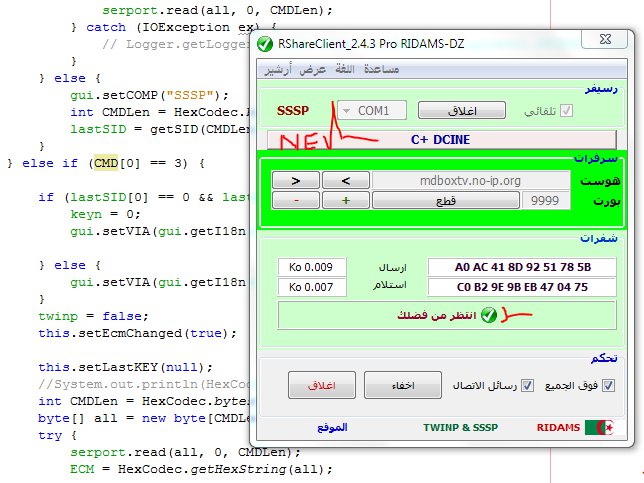644x483 pixels.
Task: Click the C+ DCINE channel bar
Action: pos(442,140)
